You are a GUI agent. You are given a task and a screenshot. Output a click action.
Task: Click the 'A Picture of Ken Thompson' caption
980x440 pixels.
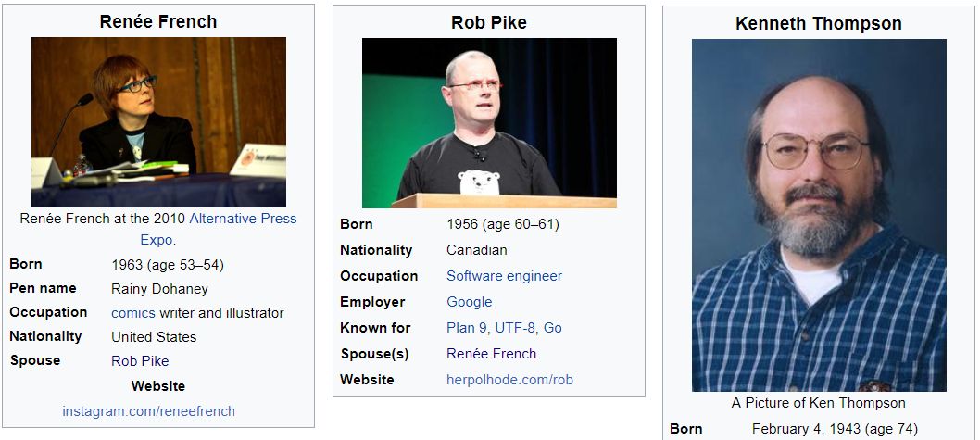click(819, 403)
